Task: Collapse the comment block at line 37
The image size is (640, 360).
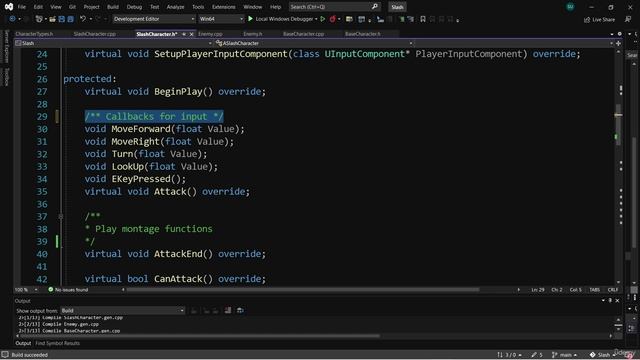Action: tap(61, 216)
